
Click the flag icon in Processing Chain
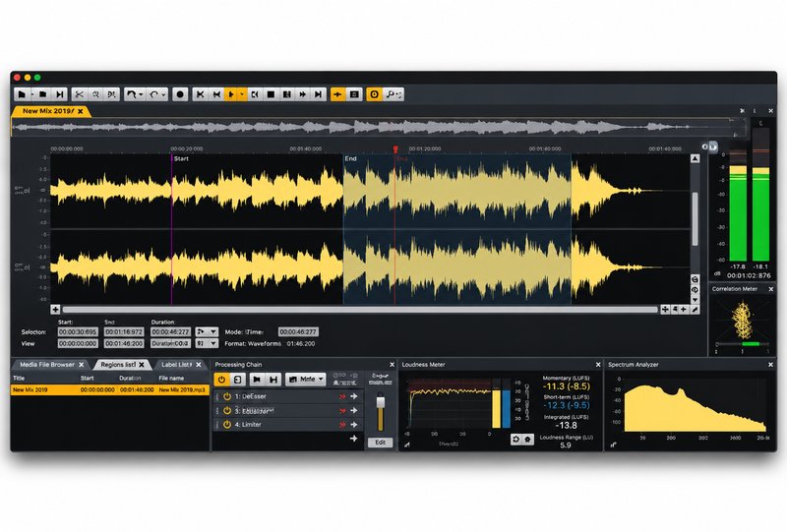click(x=257, y=380)
